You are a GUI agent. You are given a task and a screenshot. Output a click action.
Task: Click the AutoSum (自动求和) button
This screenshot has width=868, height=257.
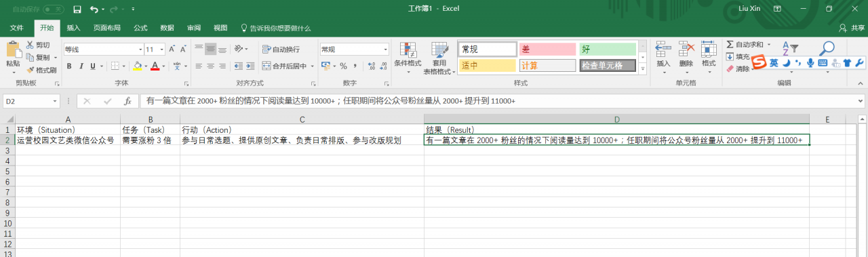pyautogui.click(x=749, y=44)
